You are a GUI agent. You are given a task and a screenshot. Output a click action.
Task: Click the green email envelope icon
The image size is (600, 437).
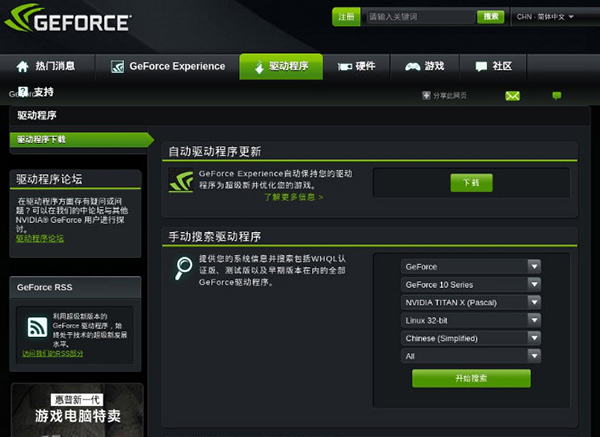(512, 96)
